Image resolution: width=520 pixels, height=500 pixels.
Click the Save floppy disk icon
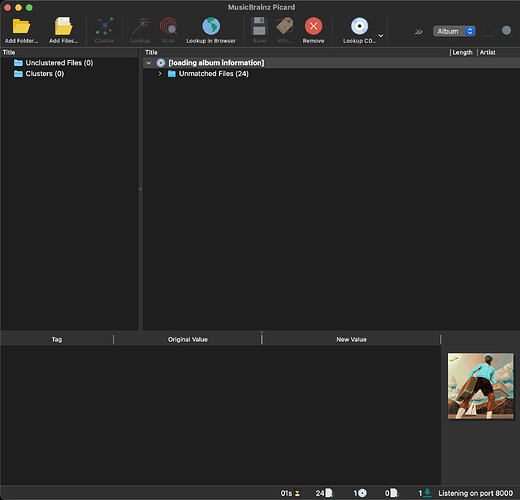pos(259,26)
